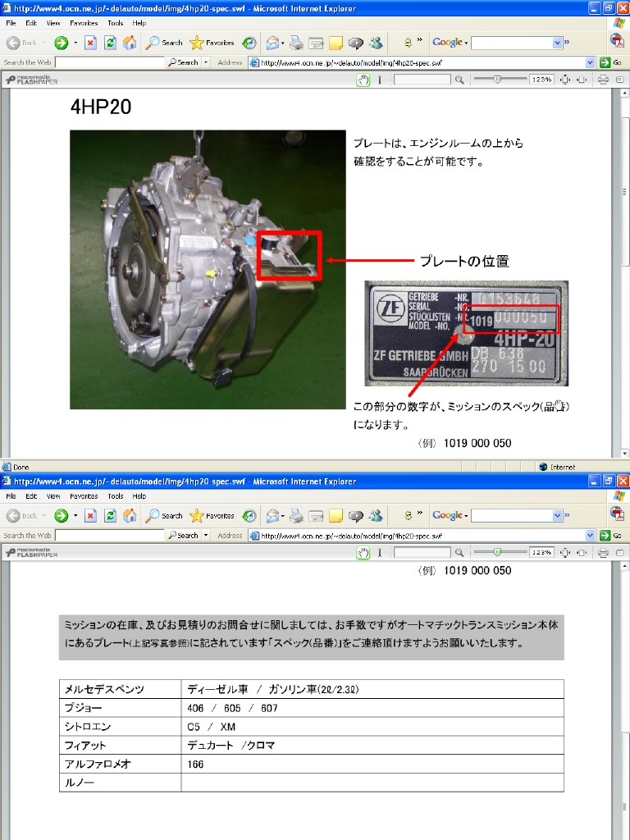
Task: Click the toolbar Print icon in the upper IE window
Action: click(x=296, y=43)
